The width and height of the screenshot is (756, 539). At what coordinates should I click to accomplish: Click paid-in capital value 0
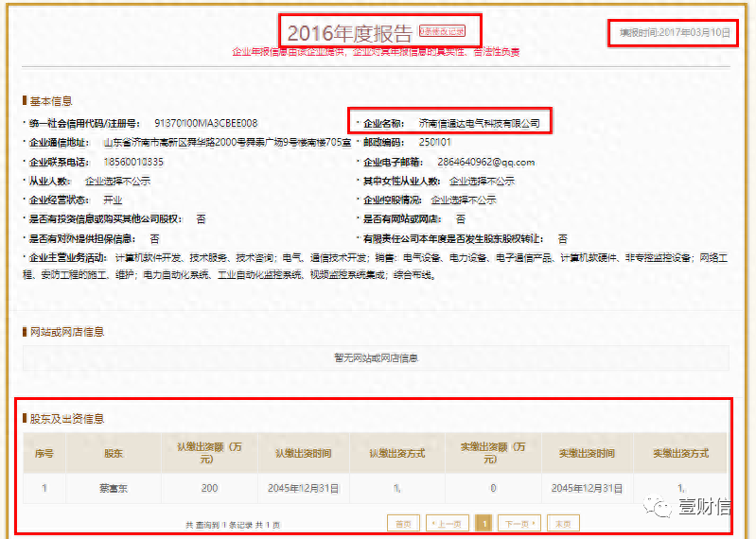493,489
